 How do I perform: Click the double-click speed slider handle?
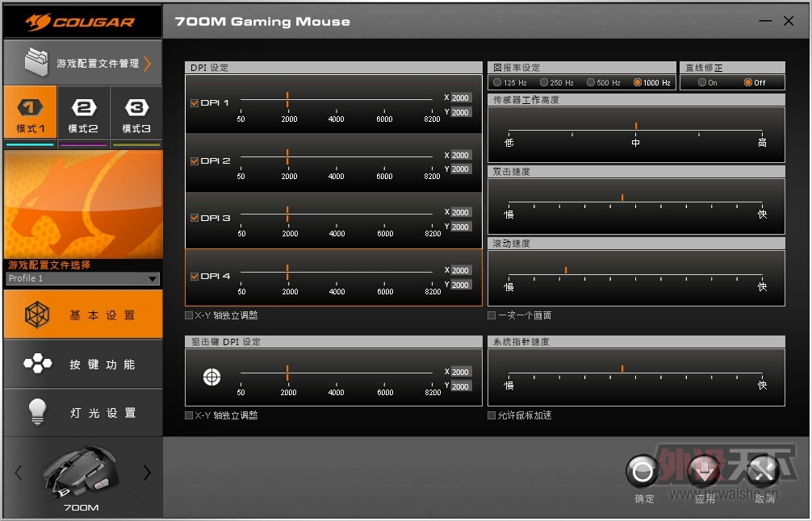click(x=622, y=198)
